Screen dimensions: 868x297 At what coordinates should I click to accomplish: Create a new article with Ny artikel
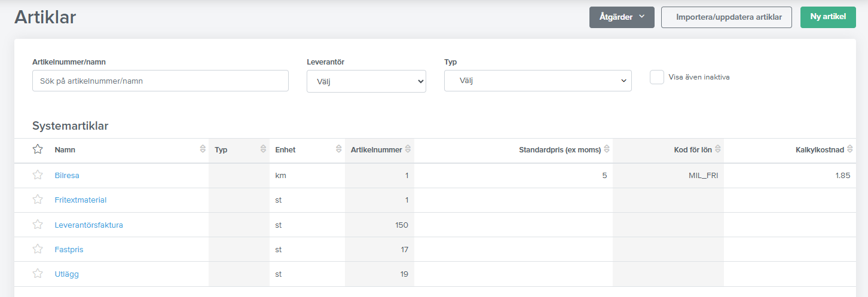828,17
